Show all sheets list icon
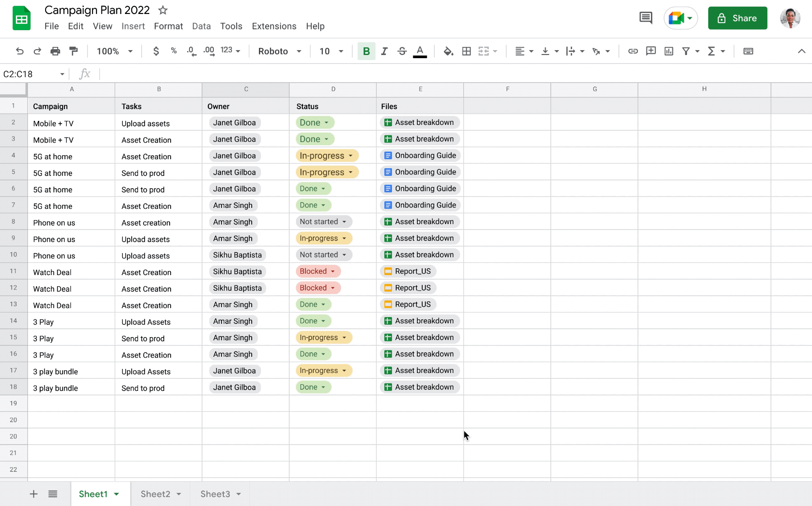 53,494
